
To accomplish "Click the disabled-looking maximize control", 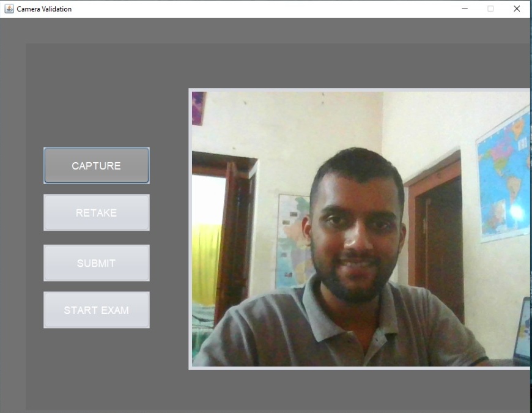I will 491,9.
